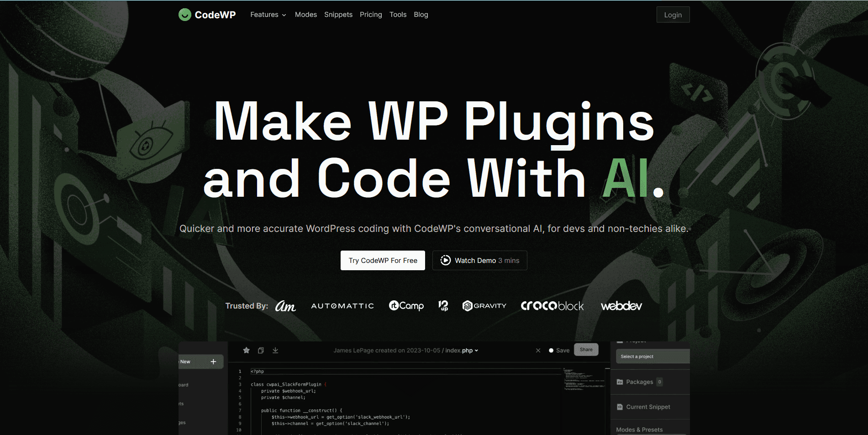The width and height of the screenshot is (868, 435).
Task: Open the Select a project dropdown
Action: 652,356
